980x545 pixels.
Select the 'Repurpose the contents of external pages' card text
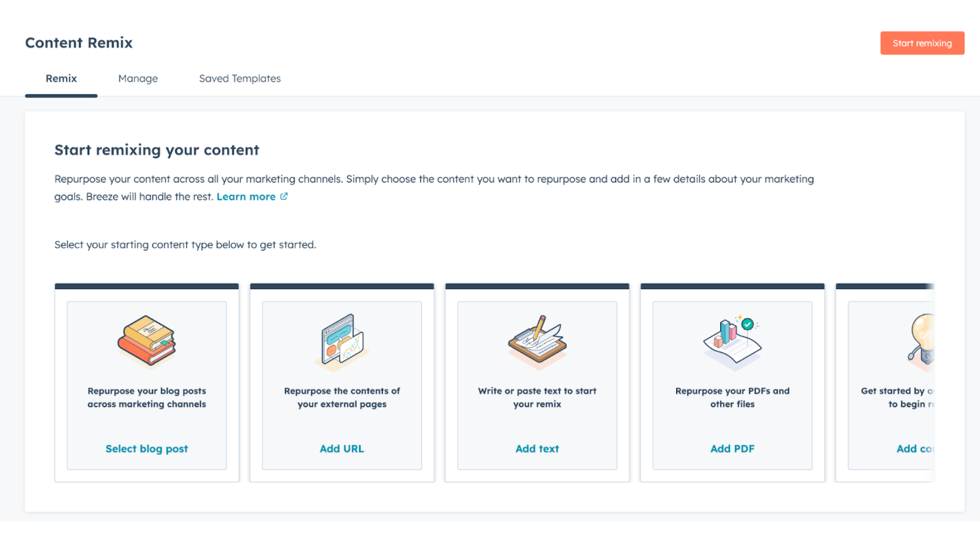(341, 397)
